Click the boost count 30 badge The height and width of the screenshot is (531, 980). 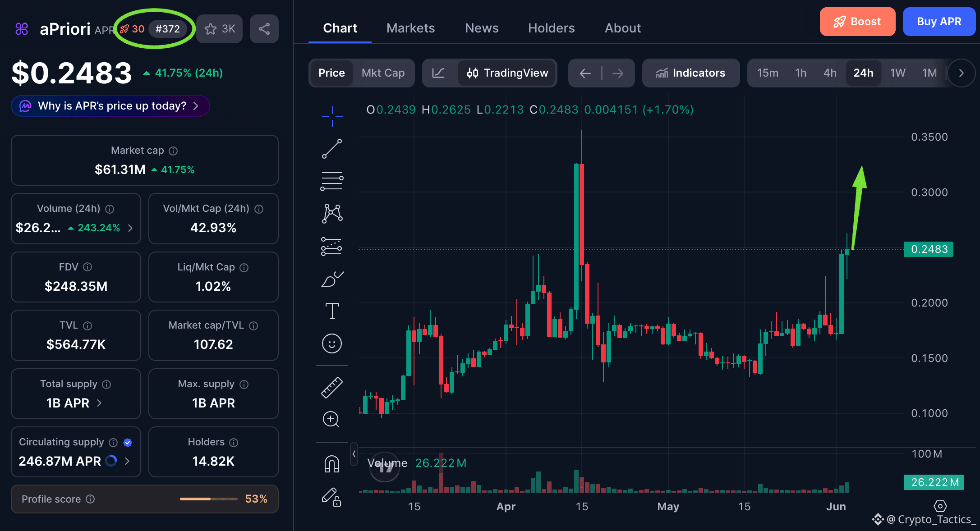point(132,29)
